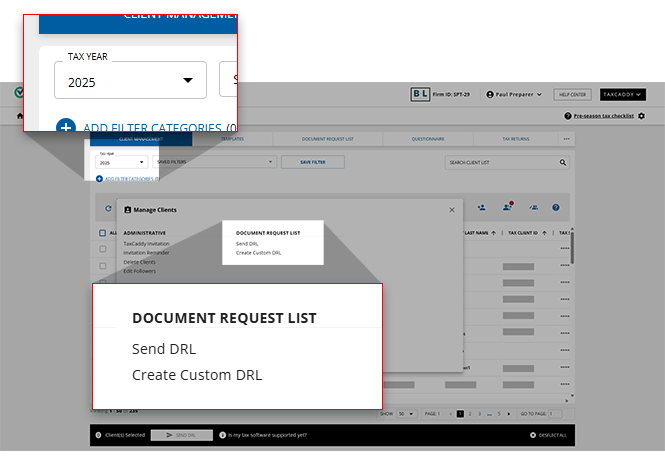Image resolution: width=665 pixels, height=475 pixels.
Task: Choose Delete Clients in Manage Clients
Action: tap(140, 262)
